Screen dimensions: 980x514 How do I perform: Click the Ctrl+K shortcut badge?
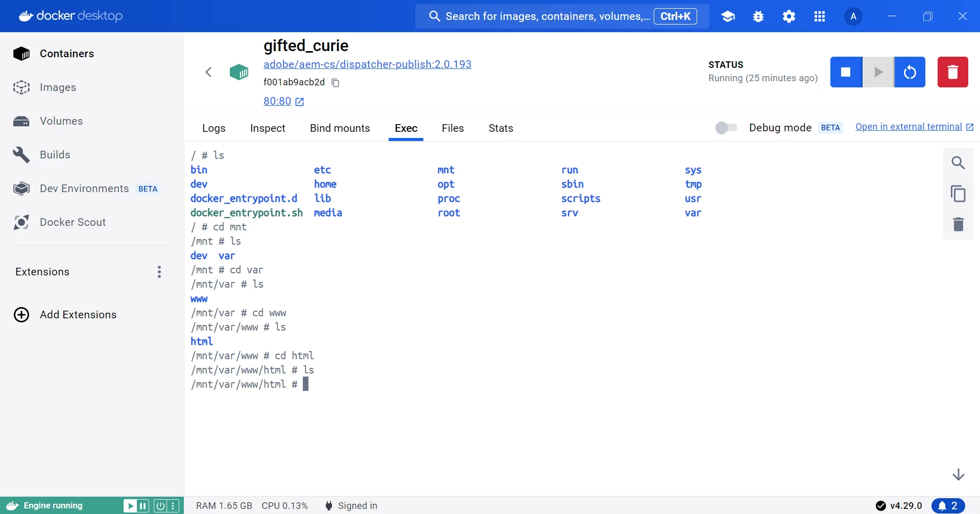(675, 16)
